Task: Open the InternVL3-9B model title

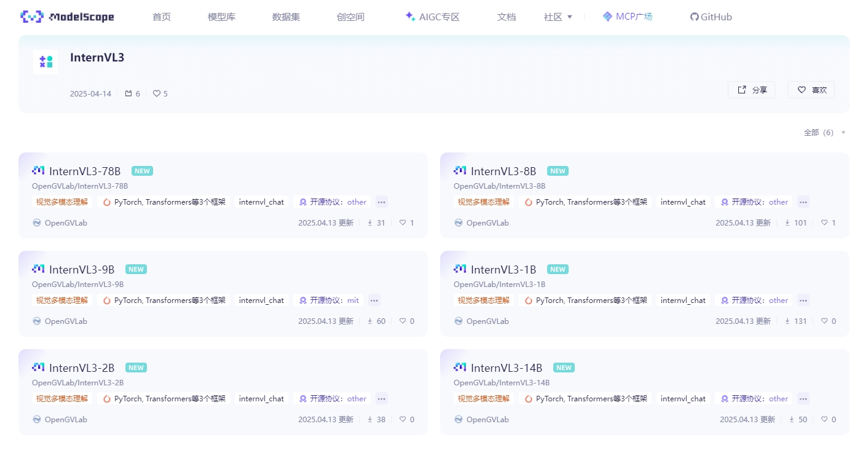Action: coord(82,269)
